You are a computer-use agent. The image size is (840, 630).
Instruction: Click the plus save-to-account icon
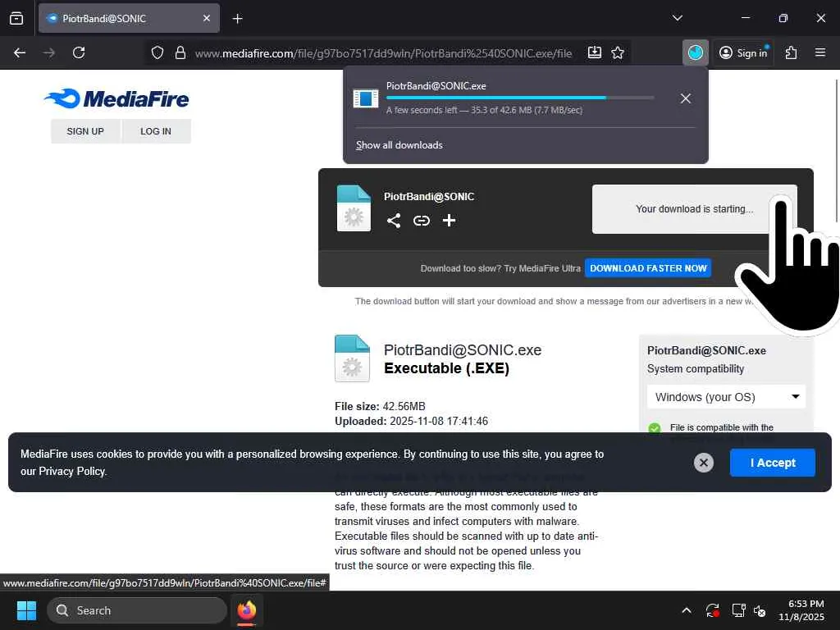click(x=449, y=220)
